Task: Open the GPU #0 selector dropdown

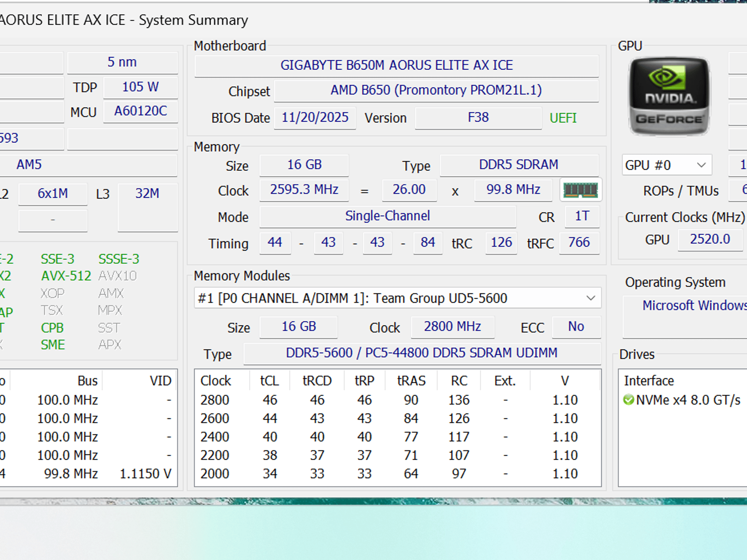Action: coord(667,165)
